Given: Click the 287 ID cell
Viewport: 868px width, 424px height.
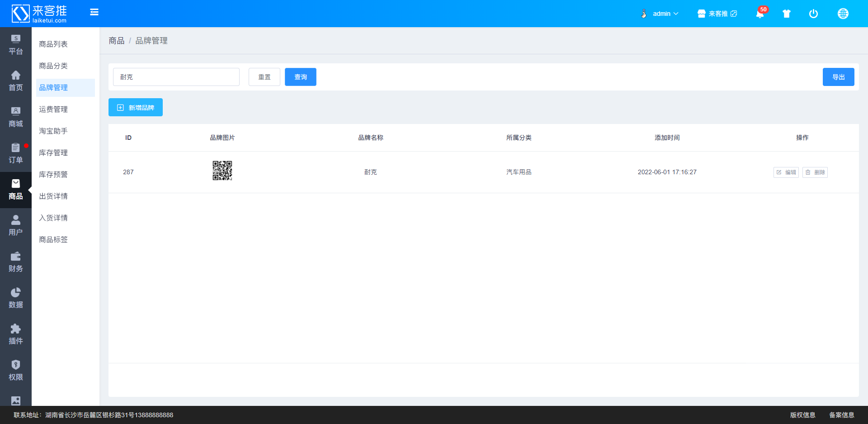Looking at the screenshot, I should coord(128,172).
